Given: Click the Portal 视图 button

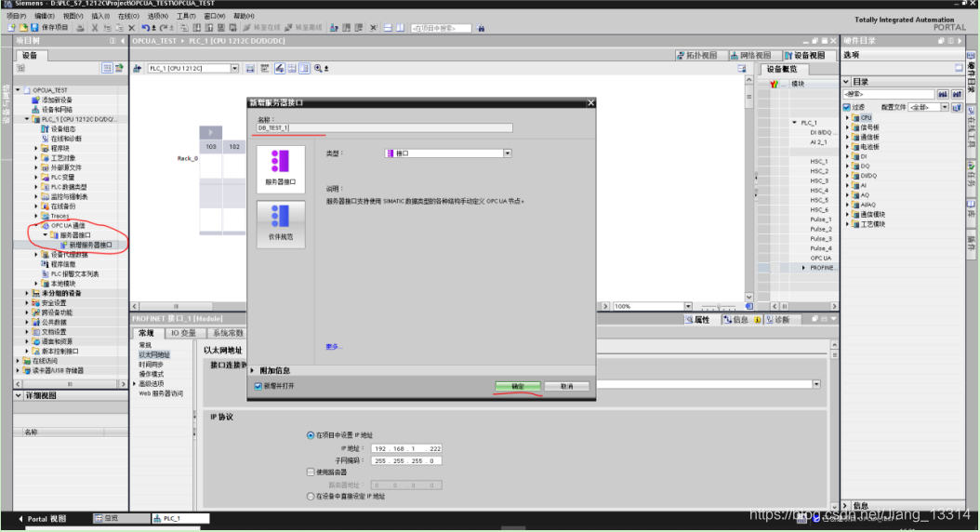Looking at the screenshot, I should (43, 519).
